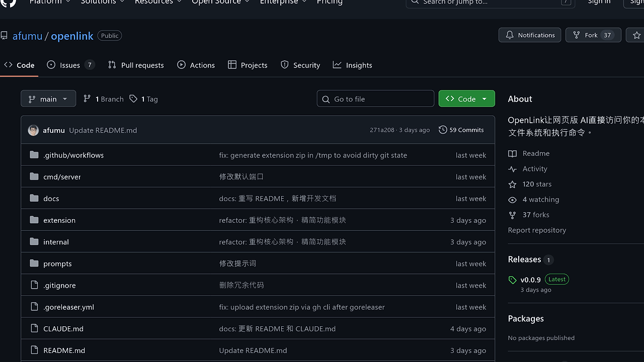Viewport: 644px width, 362px height.
Task: Click folder icon of cmd/server
Action: tap(34, 176)
